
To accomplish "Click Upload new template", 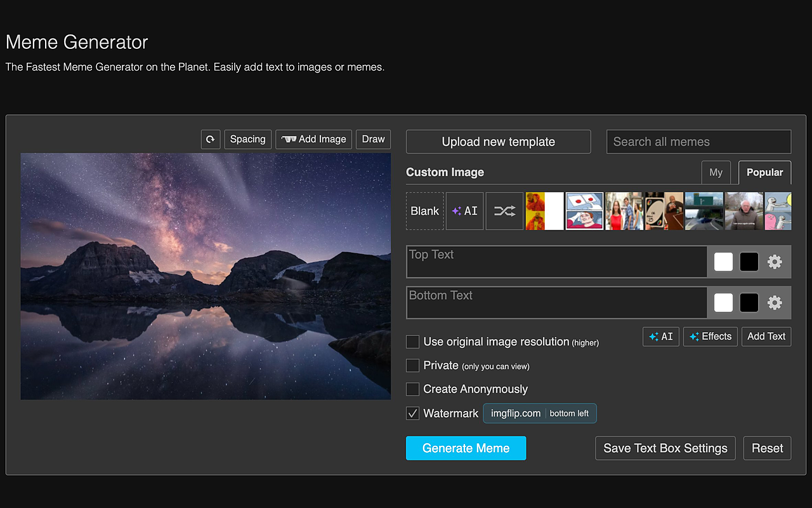I will pyautogui.click(x=499, y=142).
